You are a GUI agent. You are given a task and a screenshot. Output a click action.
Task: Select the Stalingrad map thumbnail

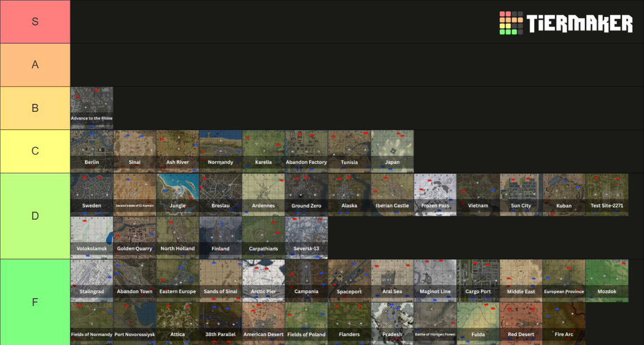(92, 281)
